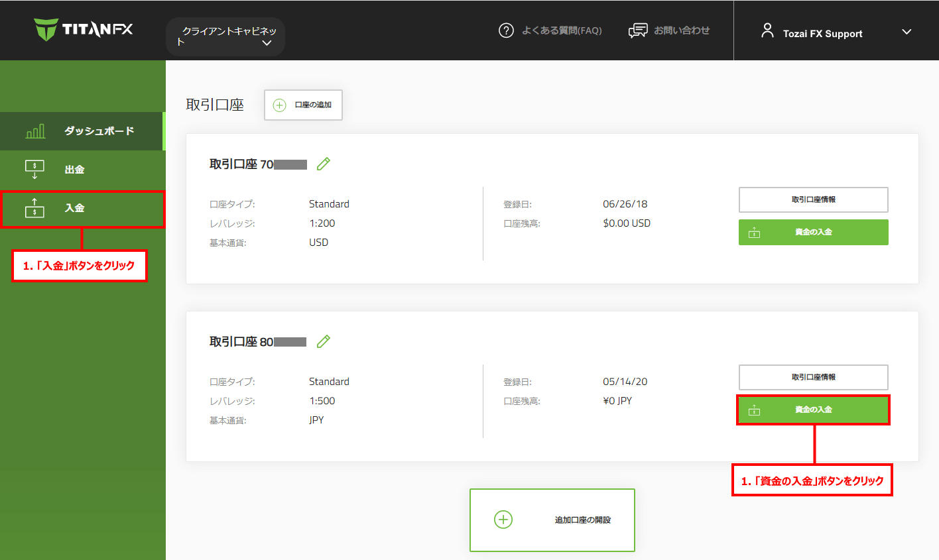Click the green 資金の入金 button for the JPY account

(813, 410)
